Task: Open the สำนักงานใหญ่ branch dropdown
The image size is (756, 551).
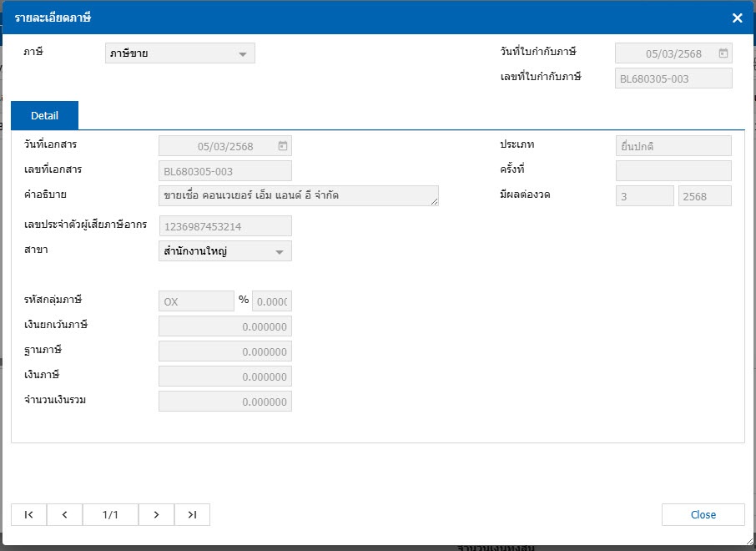Action: (279, 251)
